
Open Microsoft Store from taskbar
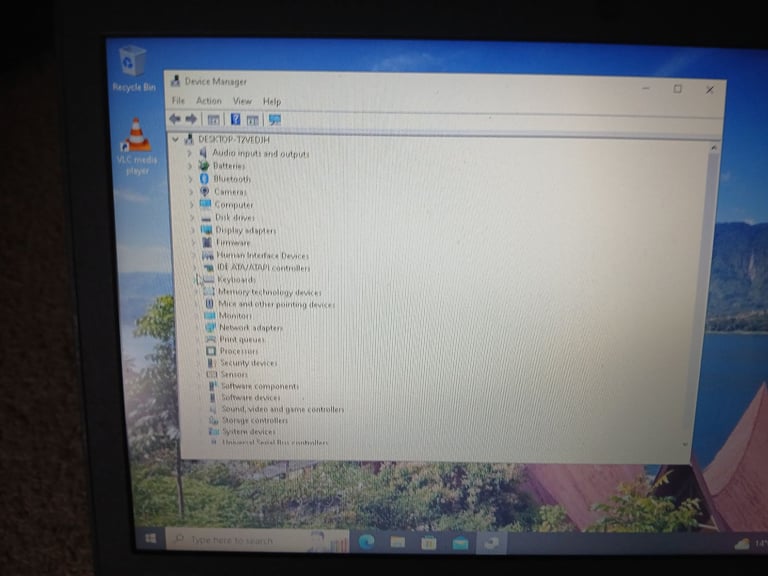[x=429, y=542]
